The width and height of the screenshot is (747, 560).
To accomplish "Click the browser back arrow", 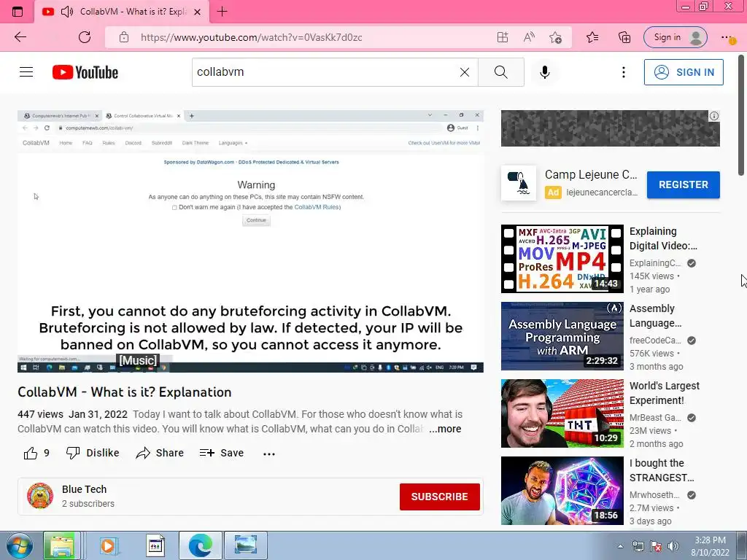I will tap(20, 37).
